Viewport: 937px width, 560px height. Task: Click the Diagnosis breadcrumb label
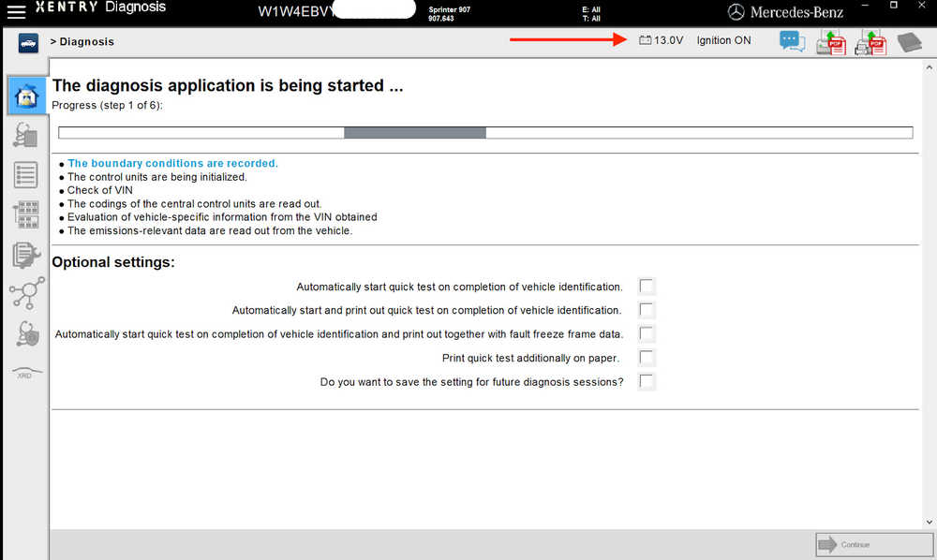tap(86, 42)
